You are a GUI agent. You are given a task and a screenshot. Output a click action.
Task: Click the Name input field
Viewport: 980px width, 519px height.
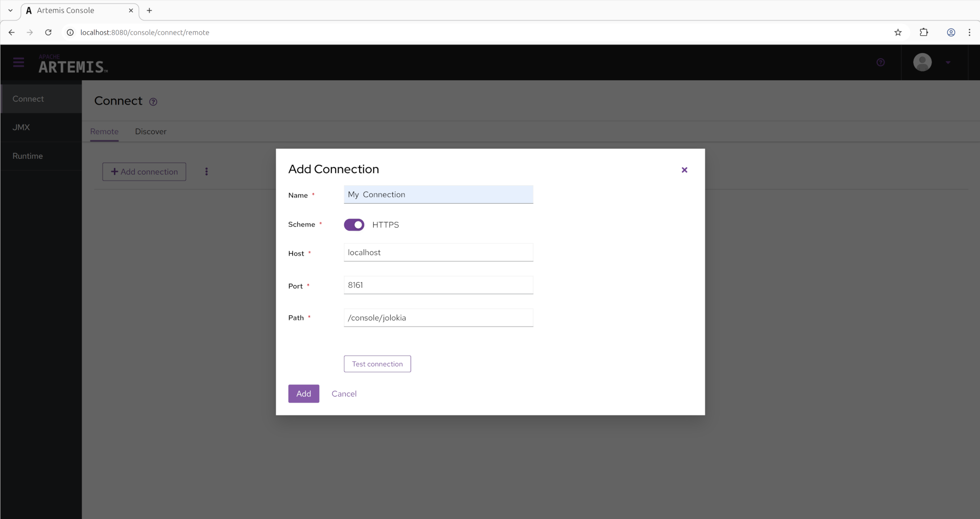coord(439,194)
